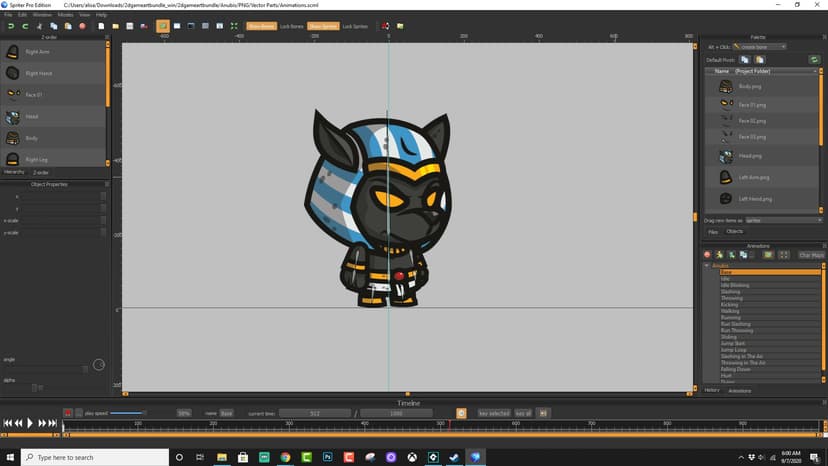Open File Explorer from the taskbar
Viewport: 828px width, 466px height.
[222, 457]
